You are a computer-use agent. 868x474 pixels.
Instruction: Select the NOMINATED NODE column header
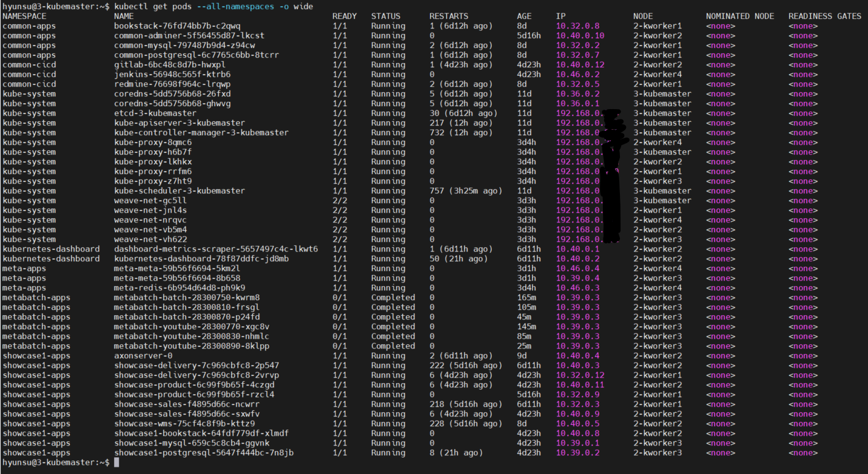click(x=740, y=16)
